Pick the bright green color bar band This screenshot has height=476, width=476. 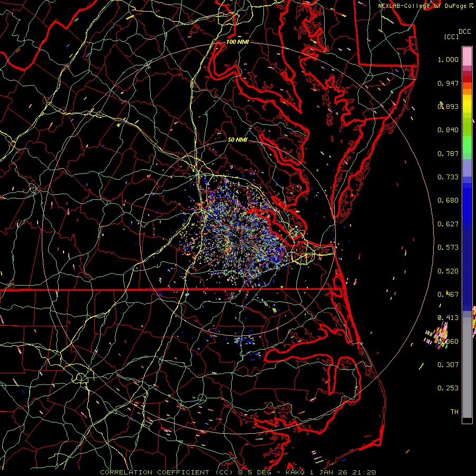(x=467, y=144)
